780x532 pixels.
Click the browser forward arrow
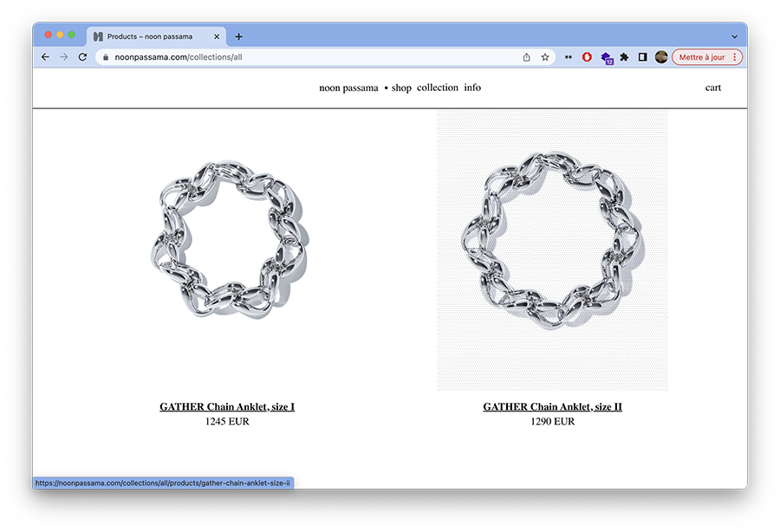point(64,57)
